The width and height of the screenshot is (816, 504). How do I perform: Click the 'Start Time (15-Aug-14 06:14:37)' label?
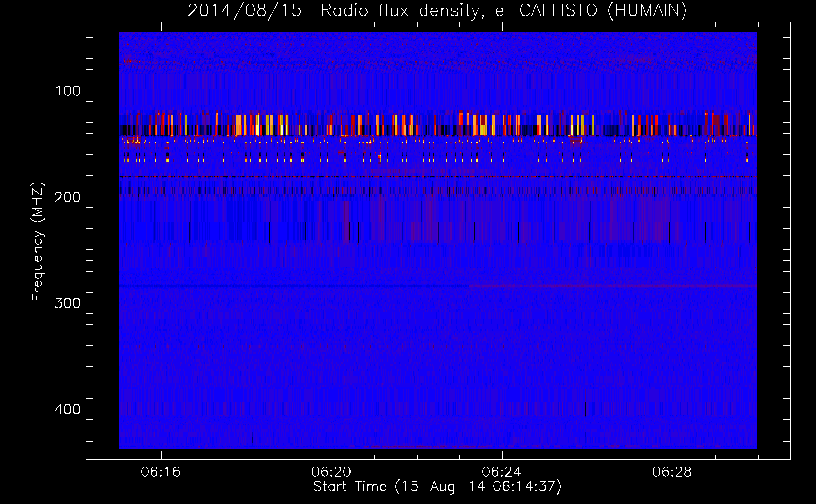[x=437, y=487]
